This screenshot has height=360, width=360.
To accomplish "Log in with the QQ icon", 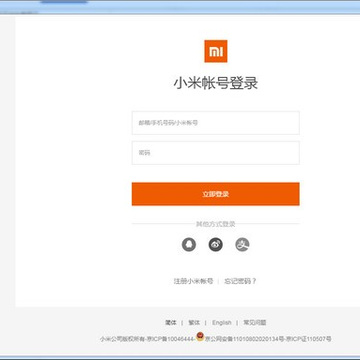I will pos(189,245).
